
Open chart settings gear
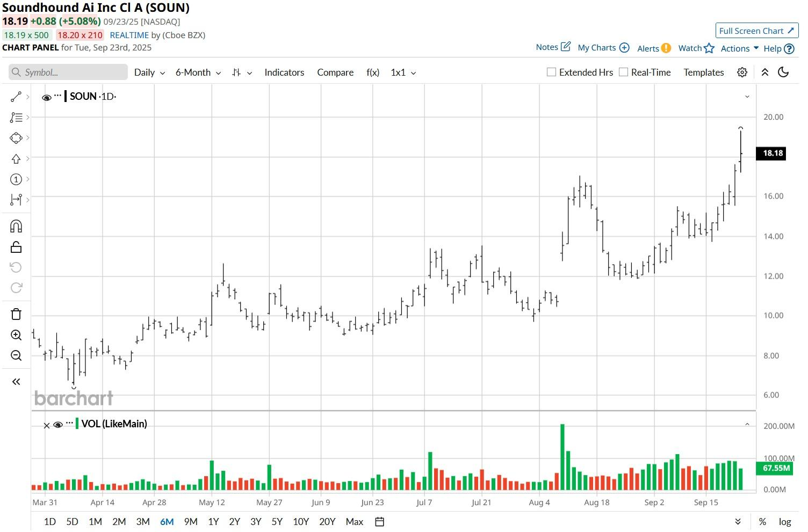click(x=742, y=72)
